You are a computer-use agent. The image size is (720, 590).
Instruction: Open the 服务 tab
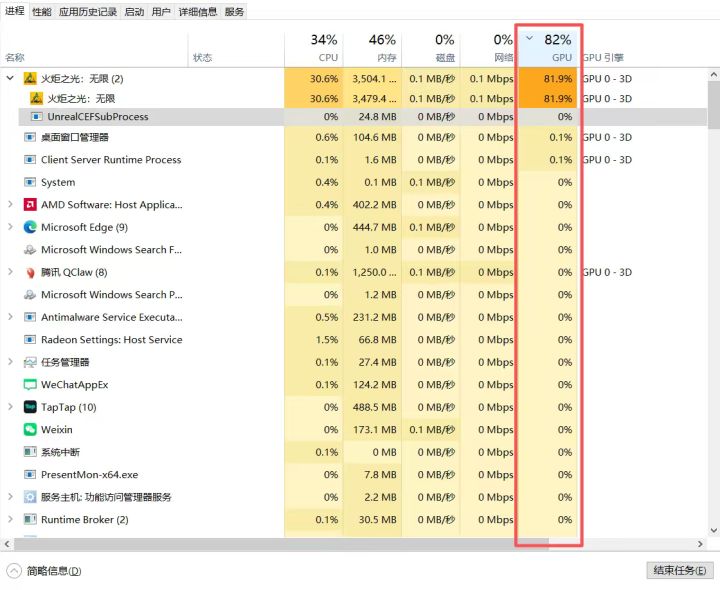tap(234, 12)
